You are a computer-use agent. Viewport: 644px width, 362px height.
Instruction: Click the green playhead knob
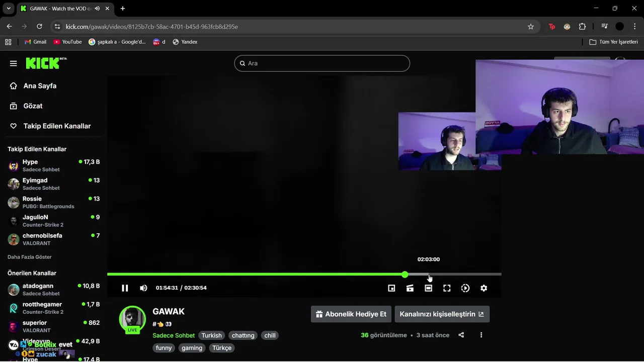pyautogui.click(x=405, y=274)
